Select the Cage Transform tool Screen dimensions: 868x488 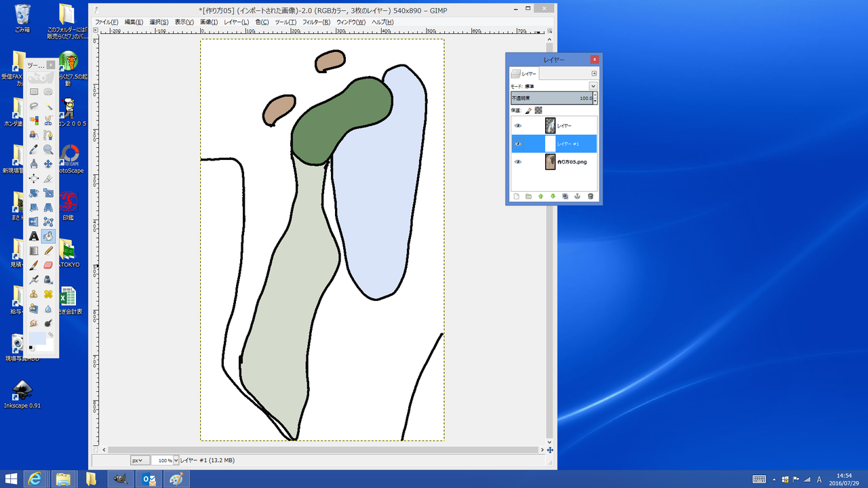48,222
